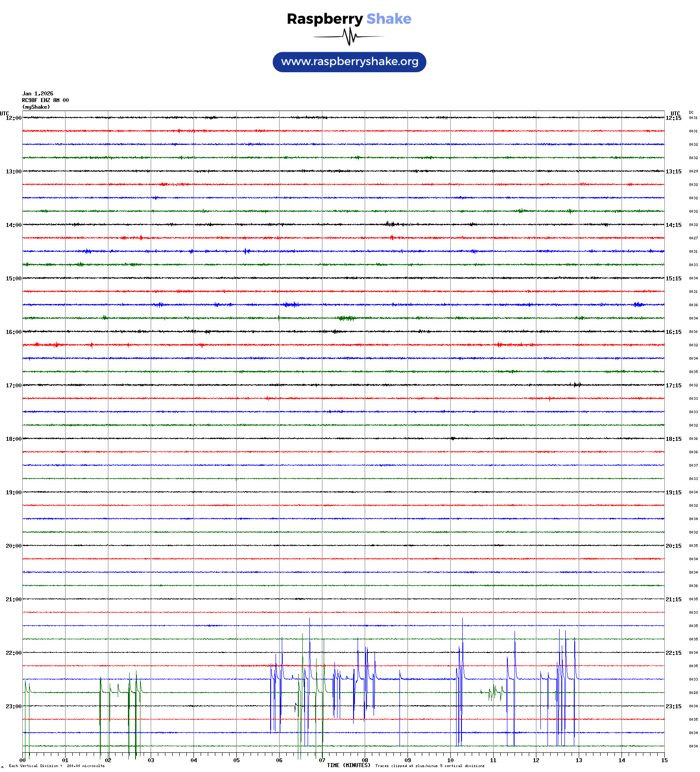Click the 12:00 UTC time label on left
The height and width of the screenshot is (772, 700).
click(x=13, y=118)
